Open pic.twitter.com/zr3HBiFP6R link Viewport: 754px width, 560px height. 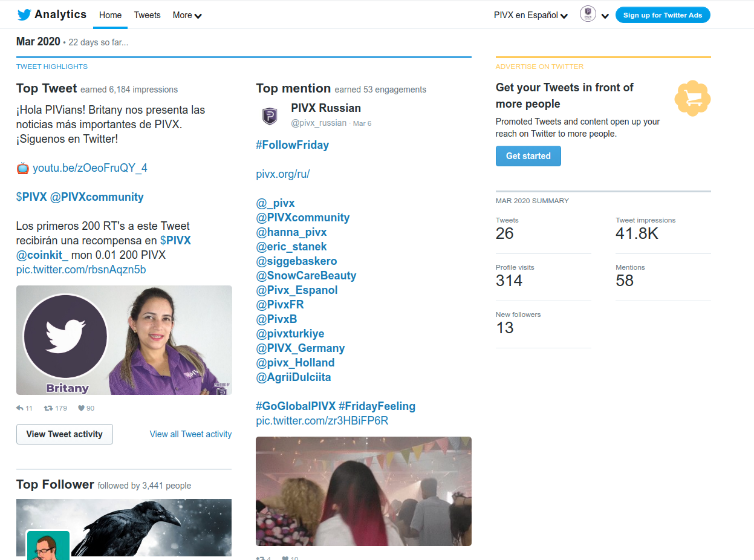[322, 421]
